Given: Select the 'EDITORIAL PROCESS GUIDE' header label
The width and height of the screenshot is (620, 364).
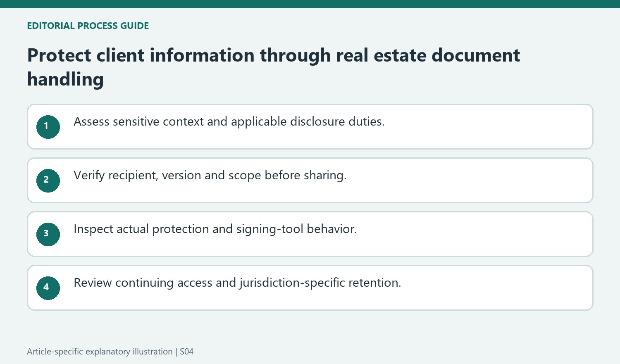Looking at the screenshot, I should point(88,26).
